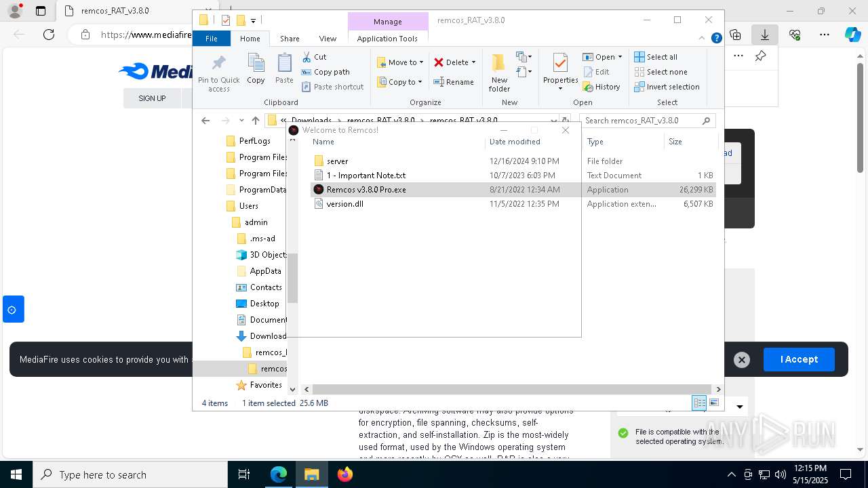The height and width of the screenshot is (488, 868).
Task: Click the Paste icon in ribbon
Action: 284,63
